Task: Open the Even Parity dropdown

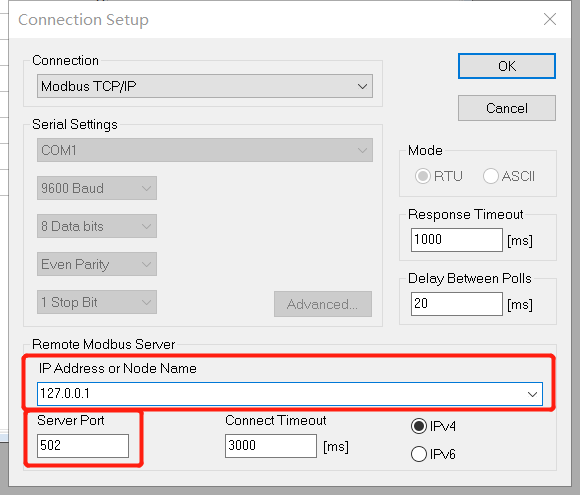Action: [x=97, y=264]
